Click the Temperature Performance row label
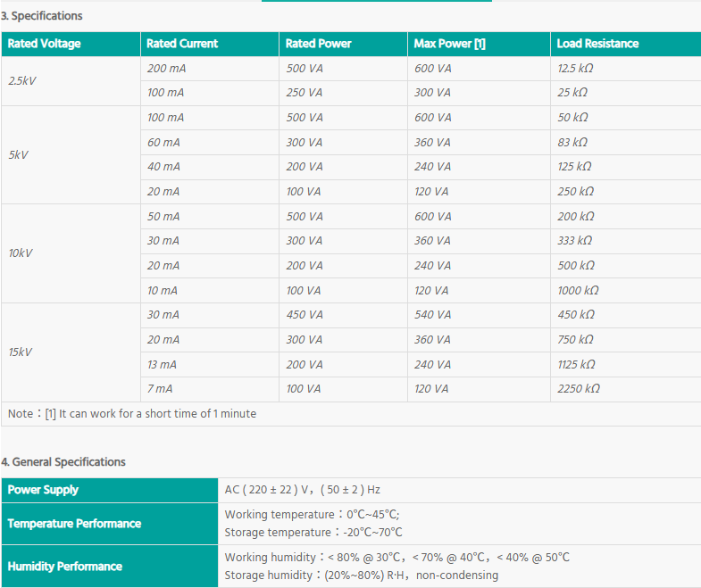 (x=74, y=524)
